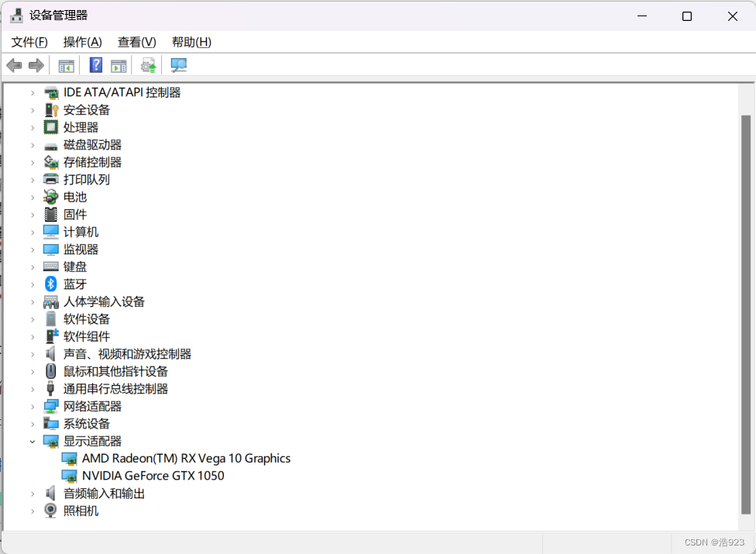This screenshot has height=554, width=756.
Task: Select the 磁盘驱动器 category entry
Action: (x=93, y=144)
